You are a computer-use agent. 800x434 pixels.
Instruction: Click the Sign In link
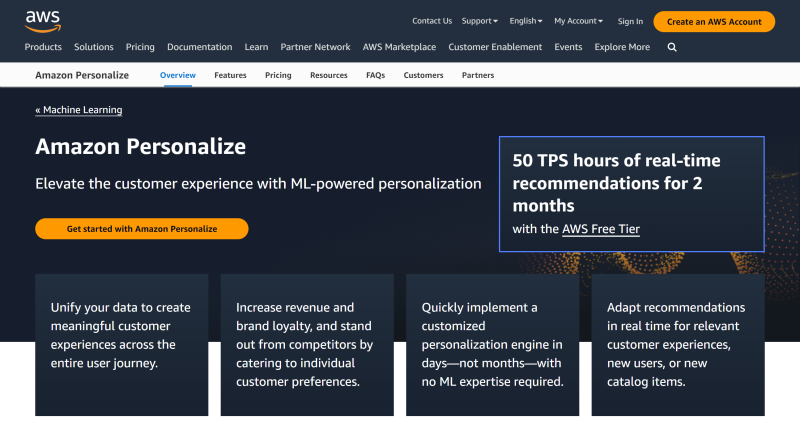tap(630, 21)
